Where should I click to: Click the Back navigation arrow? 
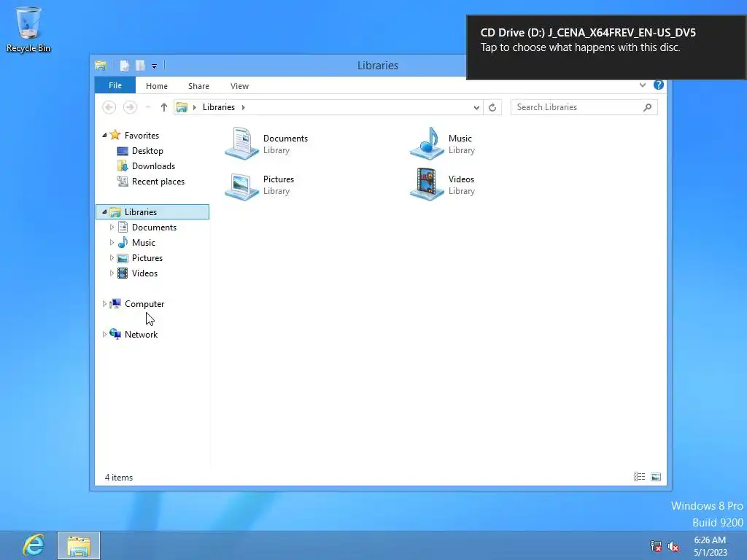[x=109, y=108]
